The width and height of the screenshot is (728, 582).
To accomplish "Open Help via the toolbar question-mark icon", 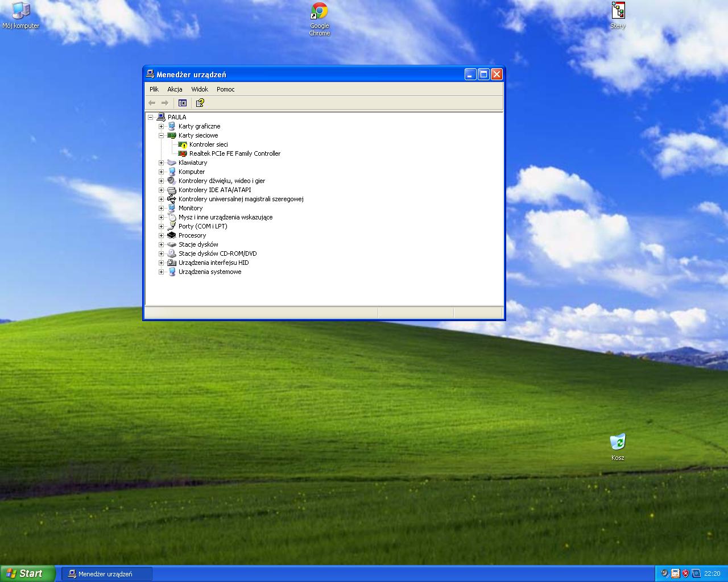I will pyautogui.click(x=200, y=103).
